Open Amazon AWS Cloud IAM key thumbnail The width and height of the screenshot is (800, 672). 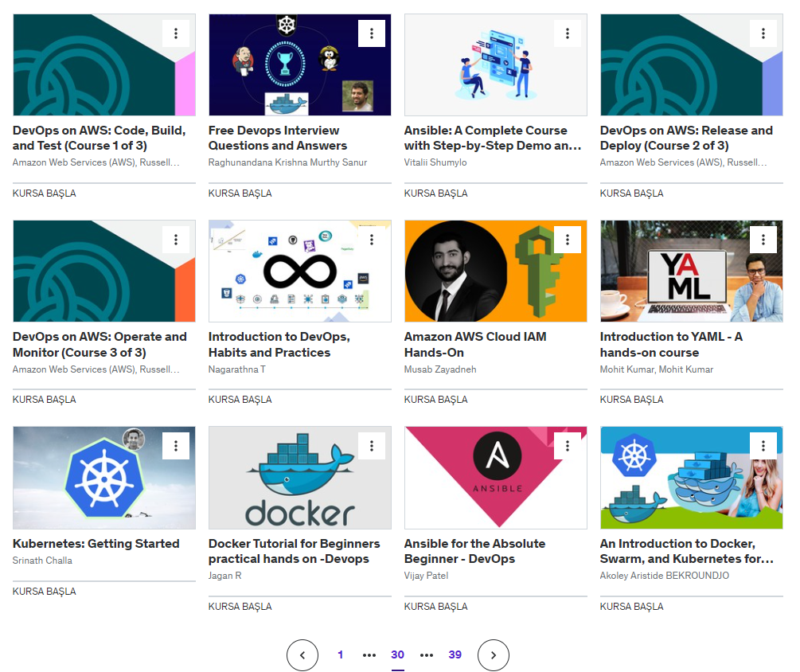(496, 271)
